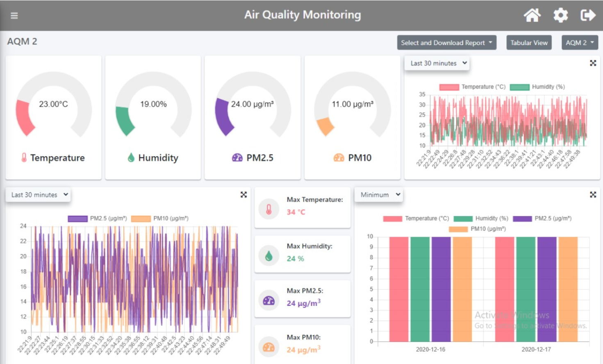
Task: Expand the Minimum bar chart fullscreen
Action: 593,195
